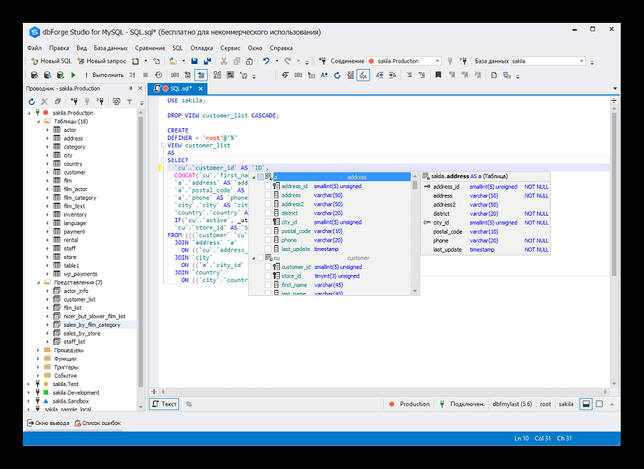Click the refresh icon in the SQL editor toolbar
This screenshot has width=644, height=469.
pyautogui.click(x=337, y=75)
